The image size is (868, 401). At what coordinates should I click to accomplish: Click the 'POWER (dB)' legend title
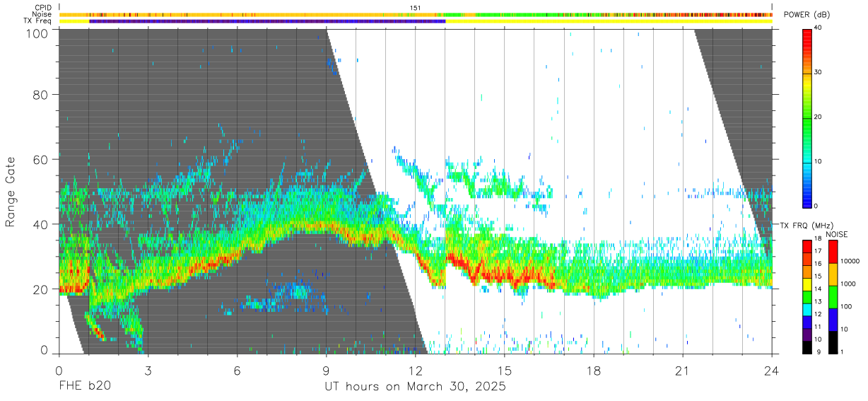point(807,15)
